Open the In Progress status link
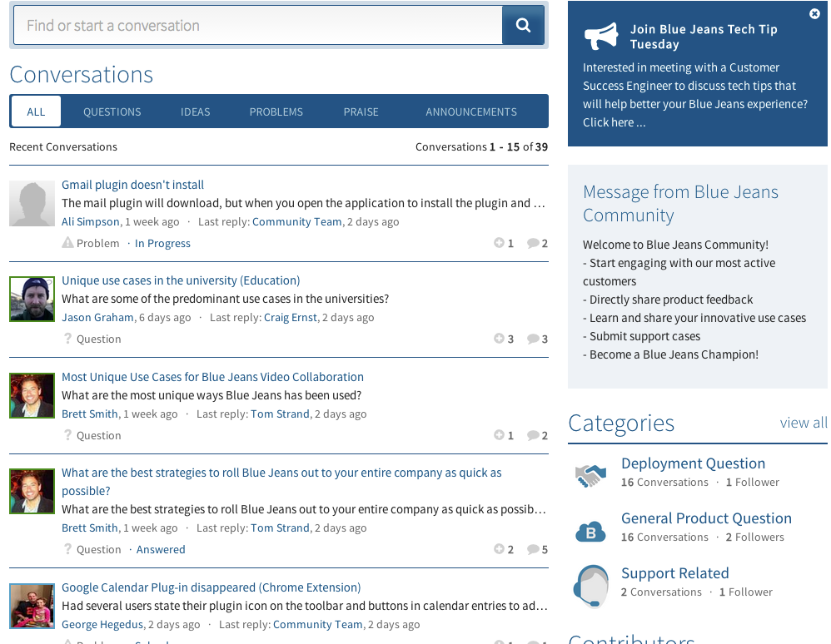This screenshot has height=644, width=831. 162,243
